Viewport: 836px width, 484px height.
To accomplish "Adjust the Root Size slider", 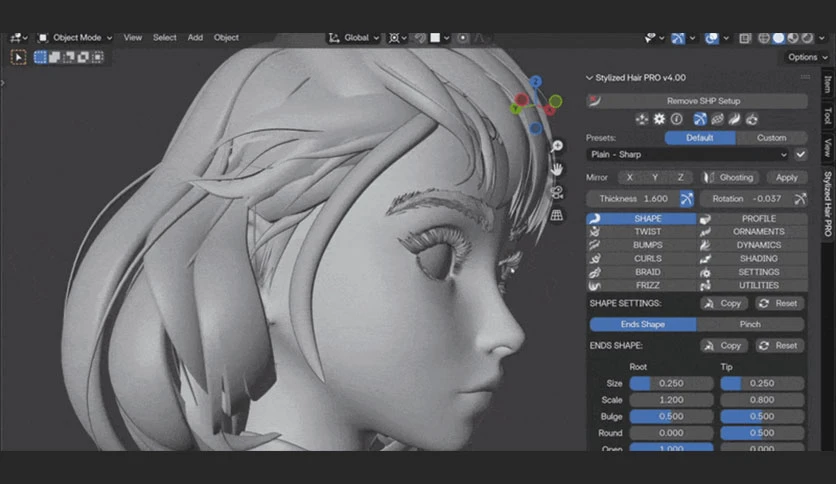I will [x=671, y=383].
